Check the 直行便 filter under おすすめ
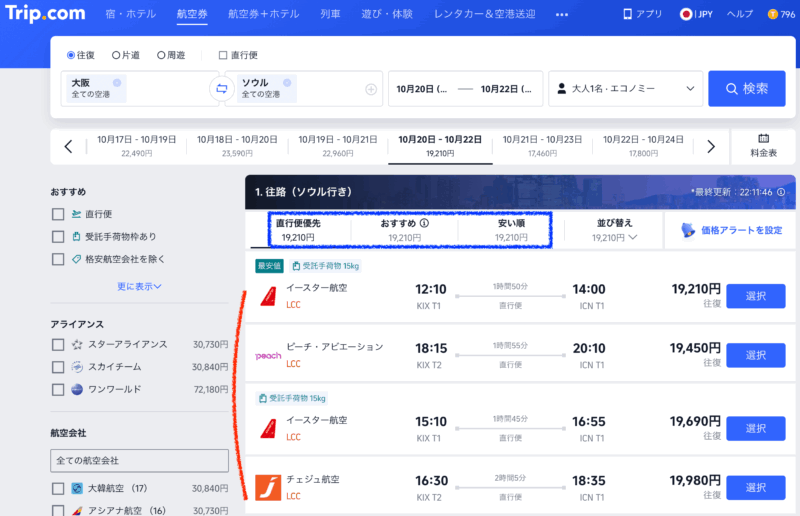The height and width of the screenshot is (516, 800). click(58, 214)
